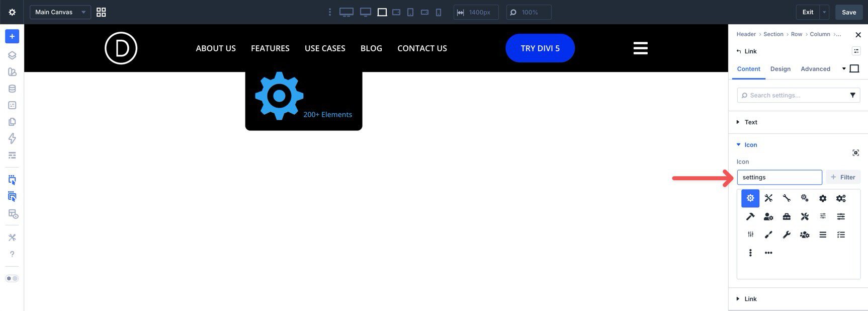Select the laptop breakpoint icon

coord(382,12)
